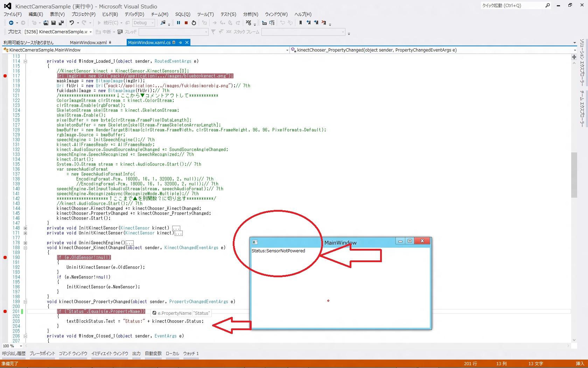Click the Undo arrow icon
588x368 pixels.
tap(72, 23)
